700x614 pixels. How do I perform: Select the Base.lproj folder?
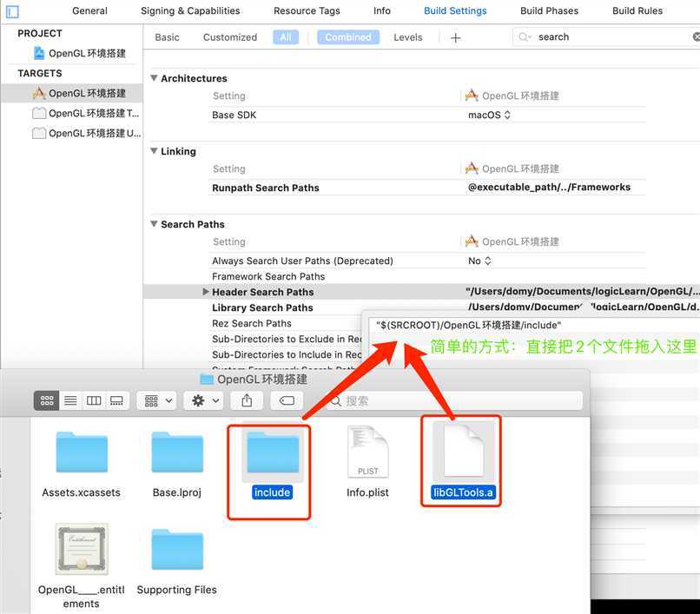177,465
